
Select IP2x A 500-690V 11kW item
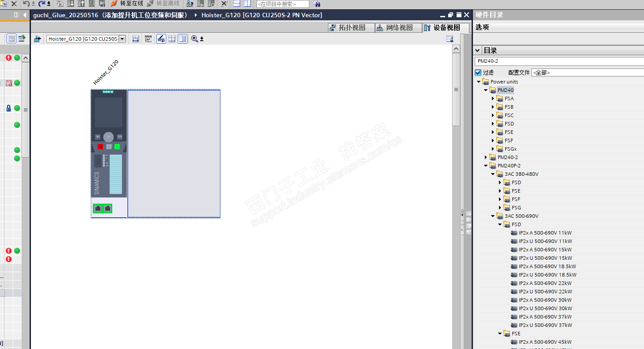pos(545,233)
